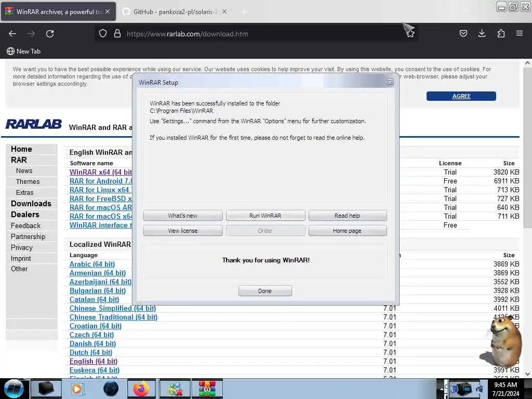Viewport: 532px width, 399px height.
Task: Click the WinRAR interface themes link
Action: pyautogui.click(x=101, y=225)
